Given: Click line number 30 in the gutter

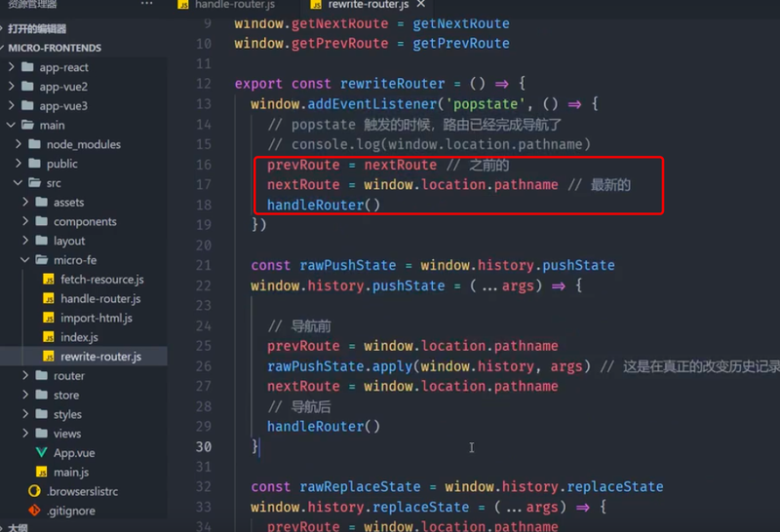Looking at the screenshot, I should pos(204,447).
